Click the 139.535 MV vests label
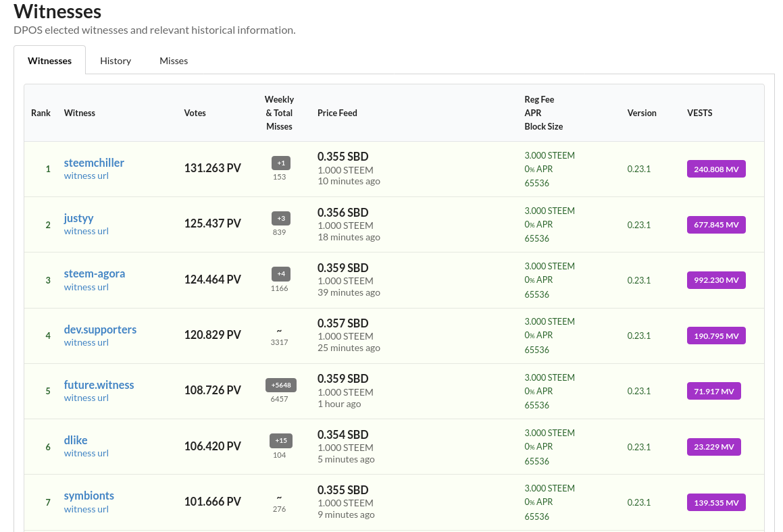783x532 pixels. click(x=716, y=502)
